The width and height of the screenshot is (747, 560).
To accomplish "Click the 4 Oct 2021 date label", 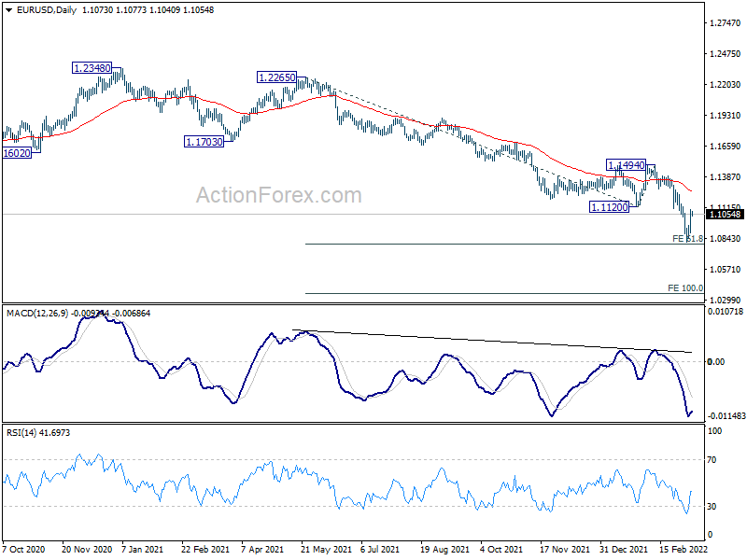I will (x=501, y=549).
